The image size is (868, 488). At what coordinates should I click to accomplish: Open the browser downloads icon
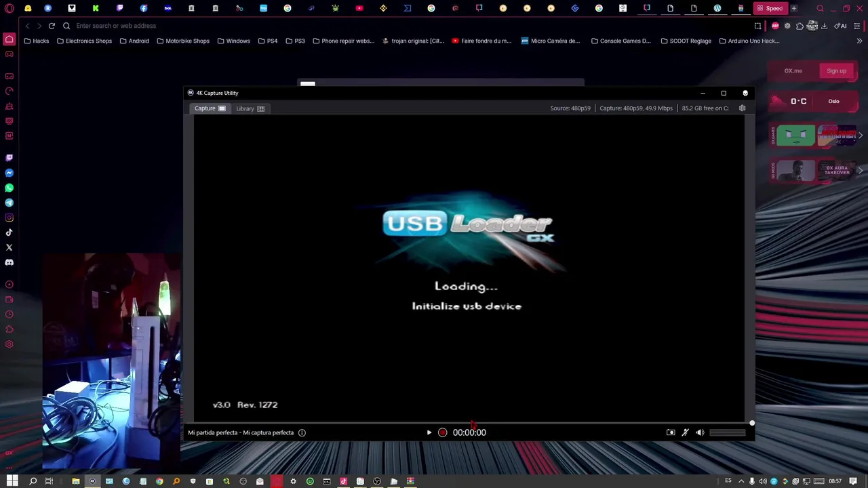click(x=824, y=26)
